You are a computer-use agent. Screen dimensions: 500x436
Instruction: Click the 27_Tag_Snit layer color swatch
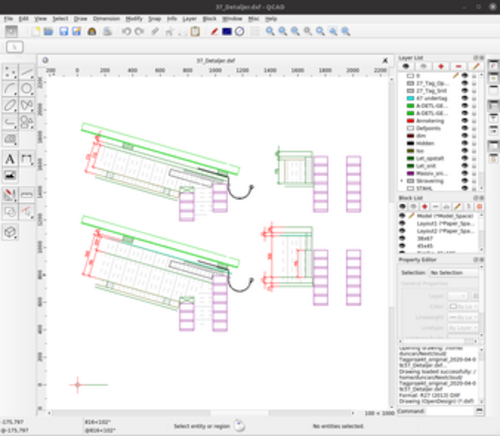click(x=410, y=91)
